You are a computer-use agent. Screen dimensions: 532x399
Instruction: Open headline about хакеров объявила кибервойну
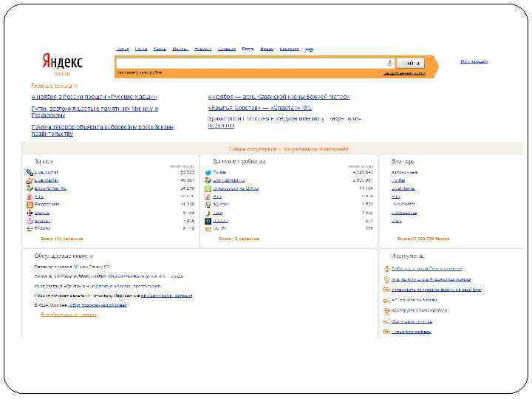click(x=103, y=130)
